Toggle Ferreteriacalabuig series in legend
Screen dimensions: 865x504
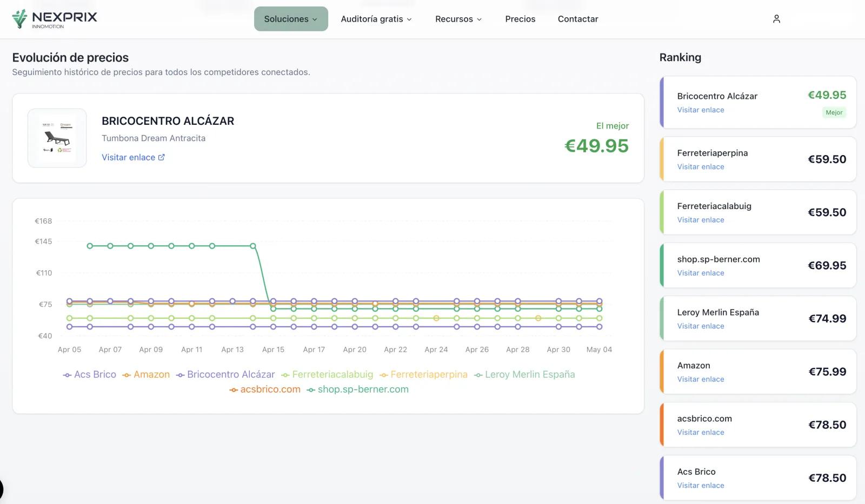point(327,374)
